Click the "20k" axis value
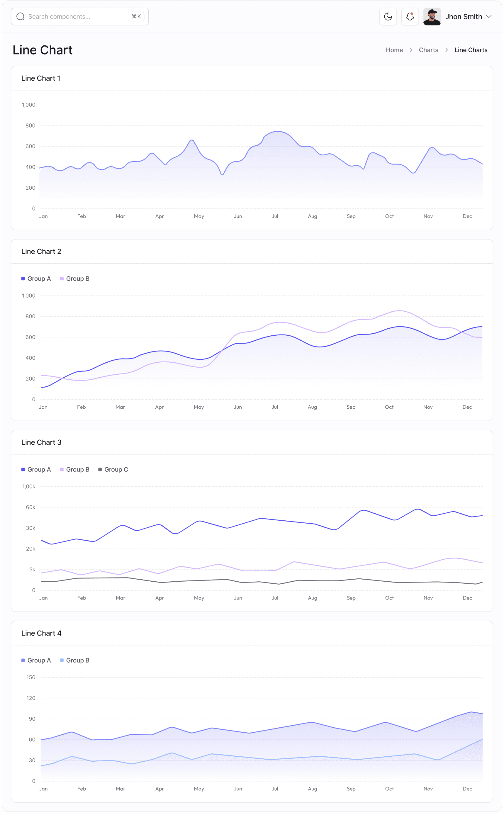The height and width of the screenshot is (815, 504). (x=31, y=549)
